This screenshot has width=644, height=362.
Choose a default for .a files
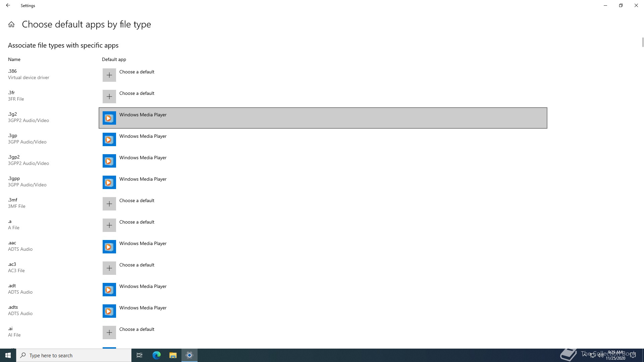tap(137, 222)
